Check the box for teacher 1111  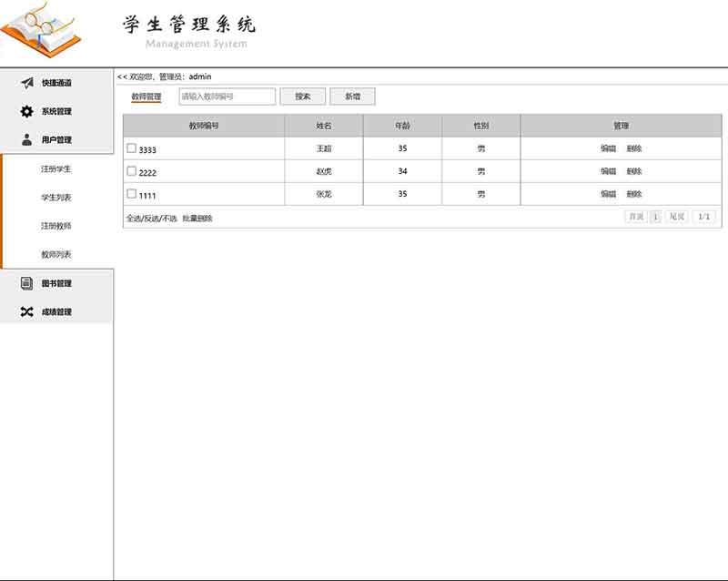[132, 194]
